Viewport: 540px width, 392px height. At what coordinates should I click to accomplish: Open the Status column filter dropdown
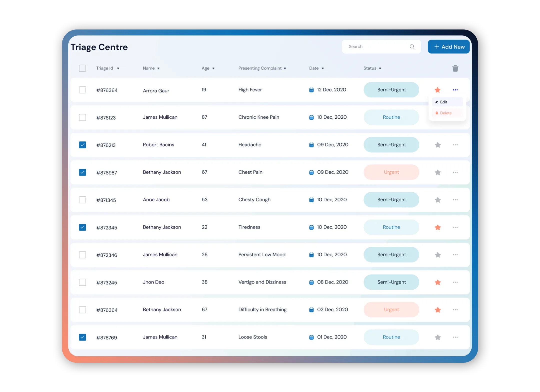[x=380, y=68]
